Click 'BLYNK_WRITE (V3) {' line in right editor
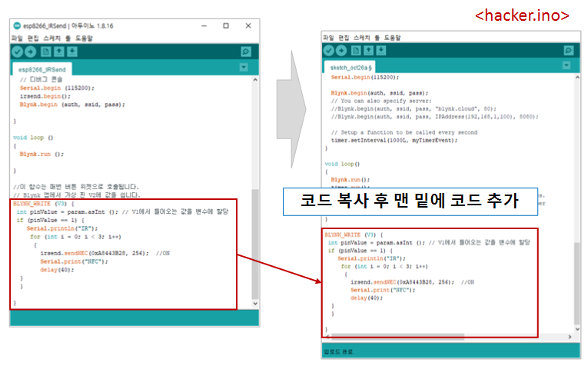 [x=354, y=235]
